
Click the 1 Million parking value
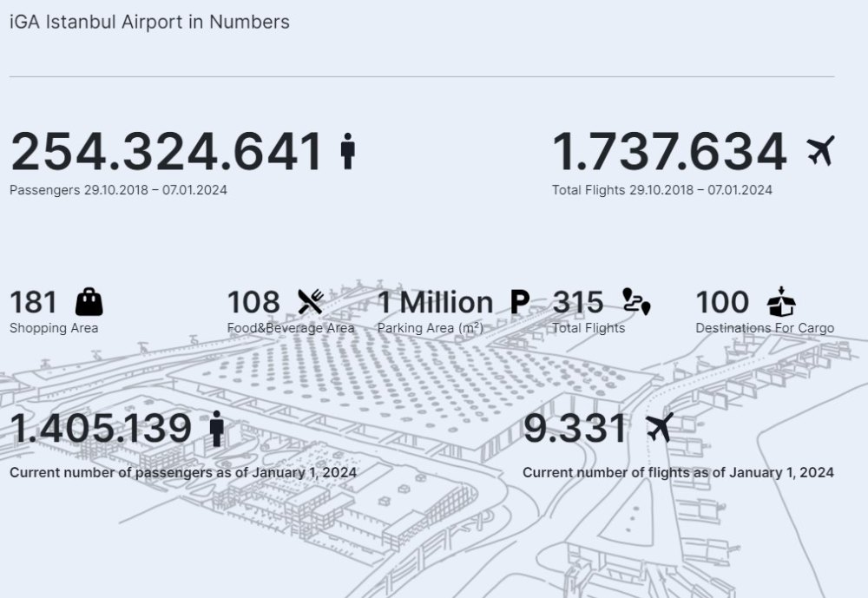pyautogui.click(x=435, y=302)
